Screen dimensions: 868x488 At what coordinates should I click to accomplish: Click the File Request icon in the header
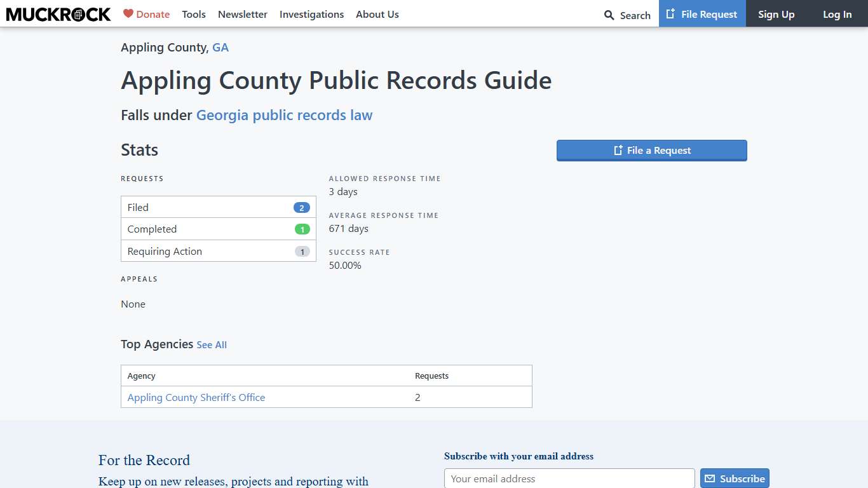pyautogui.click(x=670, y=13)
